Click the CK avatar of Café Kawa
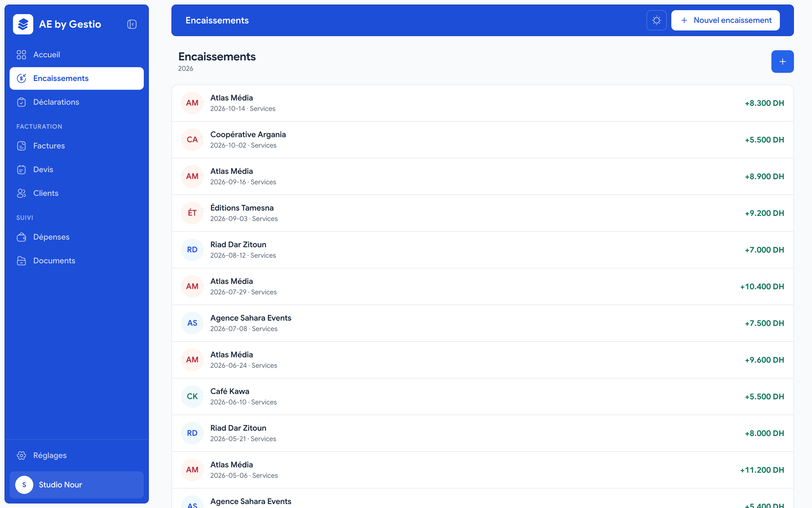The image size is (812, 508). 192,397
